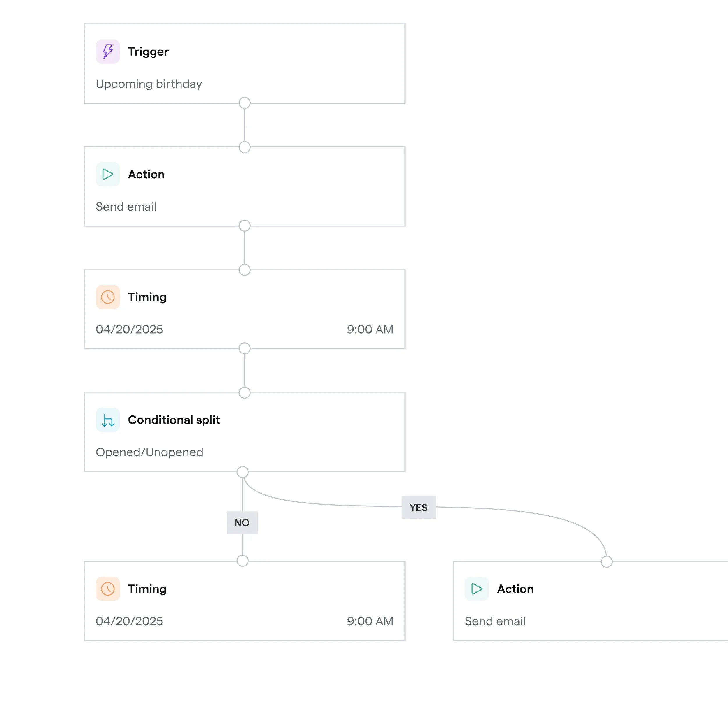The image size is (728, 701).
Task: Click the connector circle below Trigger node
Action: [244, 103]
